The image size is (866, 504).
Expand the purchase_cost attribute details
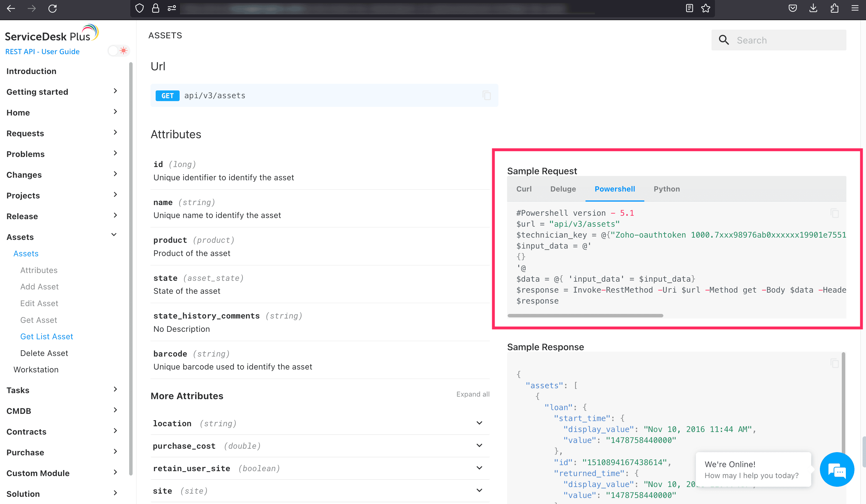point(479,446)
